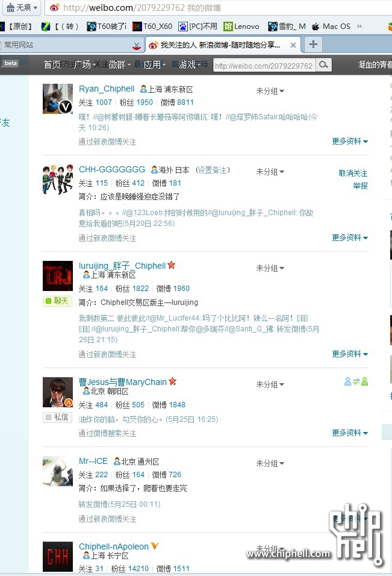
Task: Click the T60_X60 bookmark icon
Action: pos(137,26)
